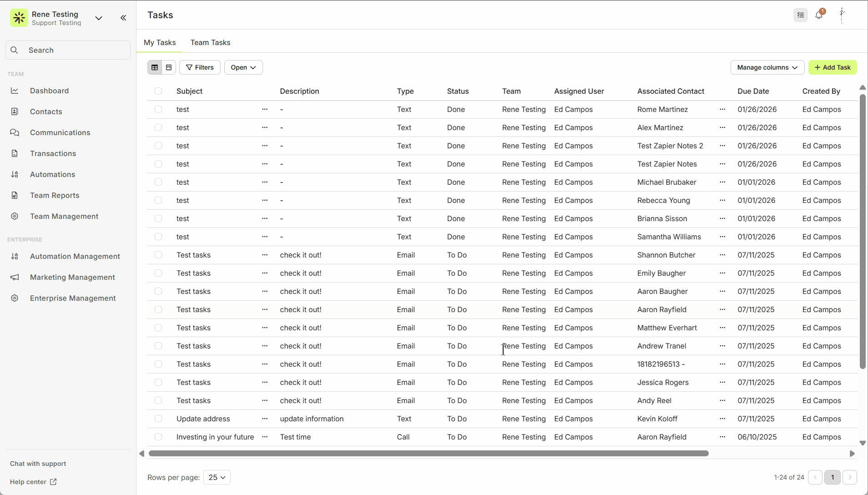Go to Automations in sidebar
The width and height of the screenshot is (868, 495).
52,174
